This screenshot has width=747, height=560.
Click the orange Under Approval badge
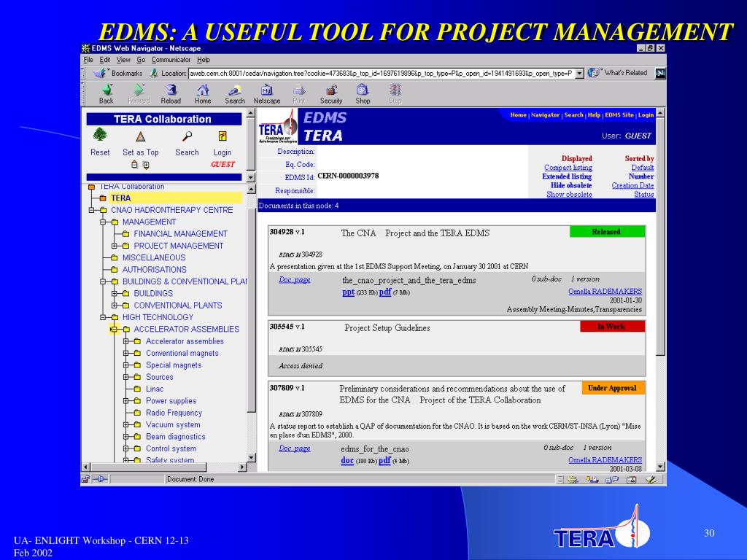point(613,388)
